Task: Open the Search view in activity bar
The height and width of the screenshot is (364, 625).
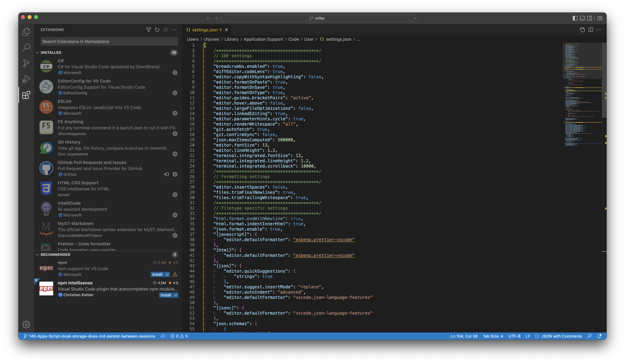Action: point(26,47)
